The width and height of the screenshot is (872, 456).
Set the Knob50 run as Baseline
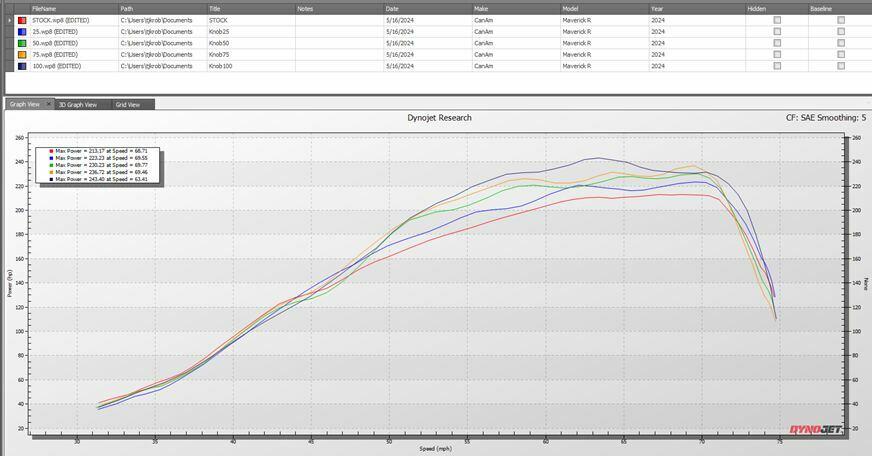pyautogui.click(x=841, y=43)
